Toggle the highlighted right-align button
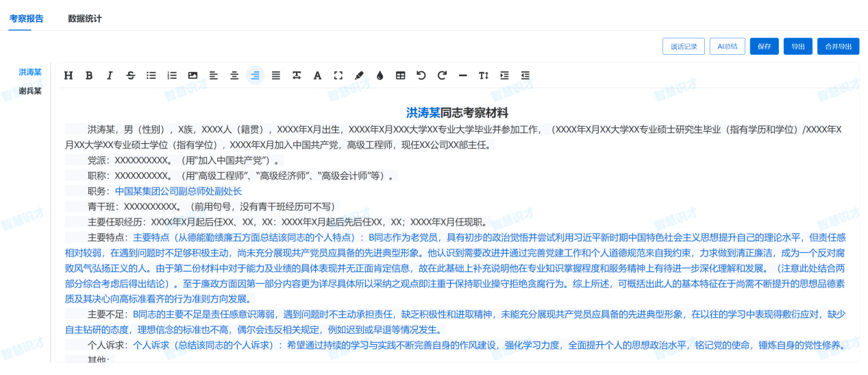Image resolution: width=868 pixels, height=375 pixels. [x=255, y=75]
